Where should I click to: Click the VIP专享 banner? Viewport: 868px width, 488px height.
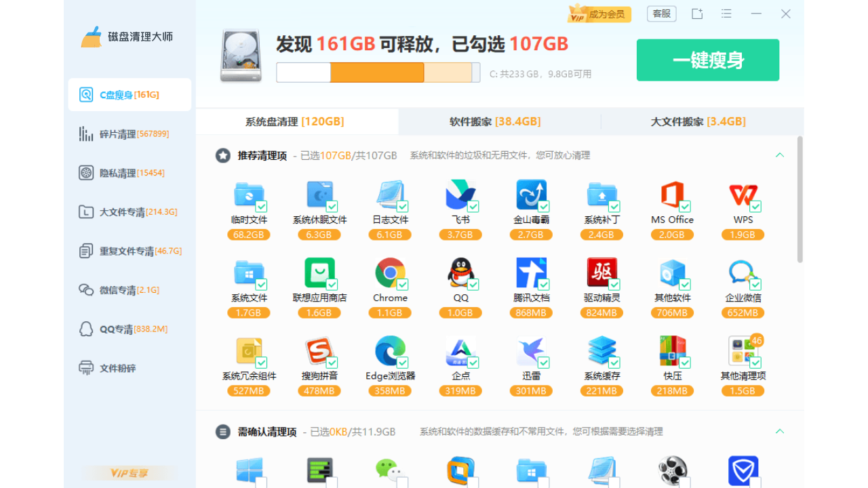(130, 473)
